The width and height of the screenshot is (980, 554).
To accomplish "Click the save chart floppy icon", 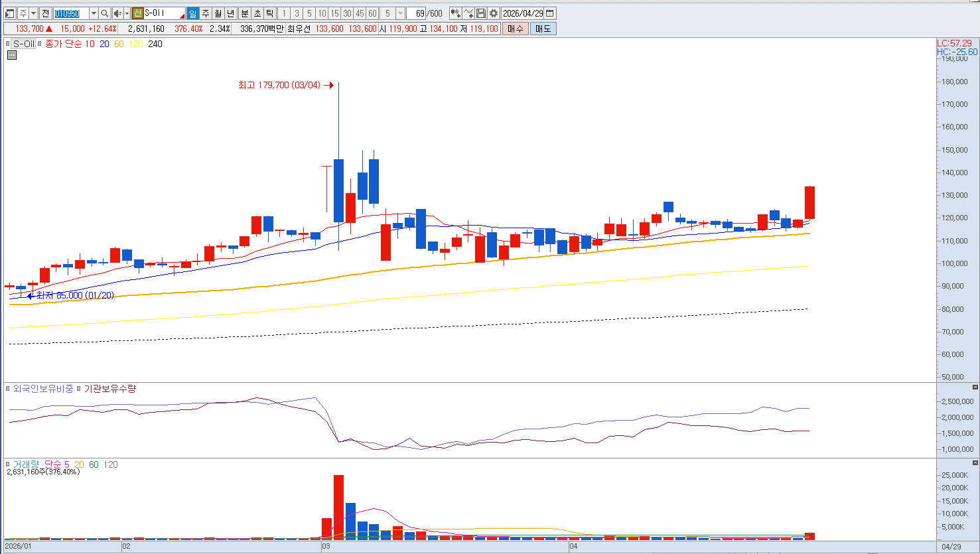I will click(481, 13).
